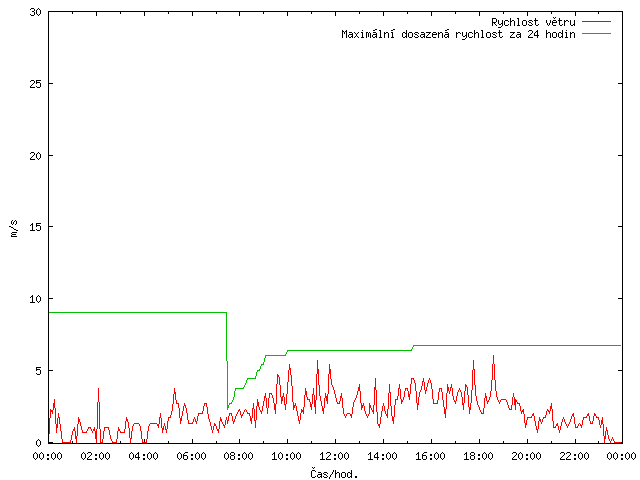Click the x-axis label '20:00'
The height and width of the screenshot is (480, 640).
pyautogui.click(x=527, y=456)
